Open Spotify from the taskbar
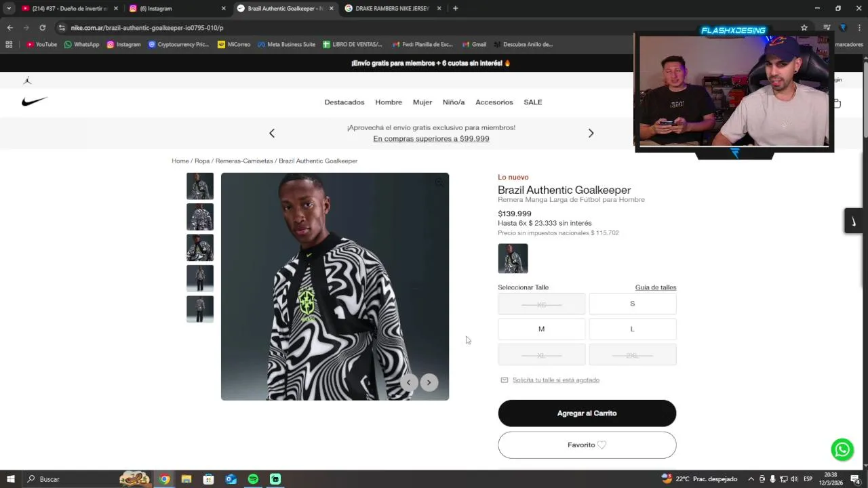 (x=253, y=479)
